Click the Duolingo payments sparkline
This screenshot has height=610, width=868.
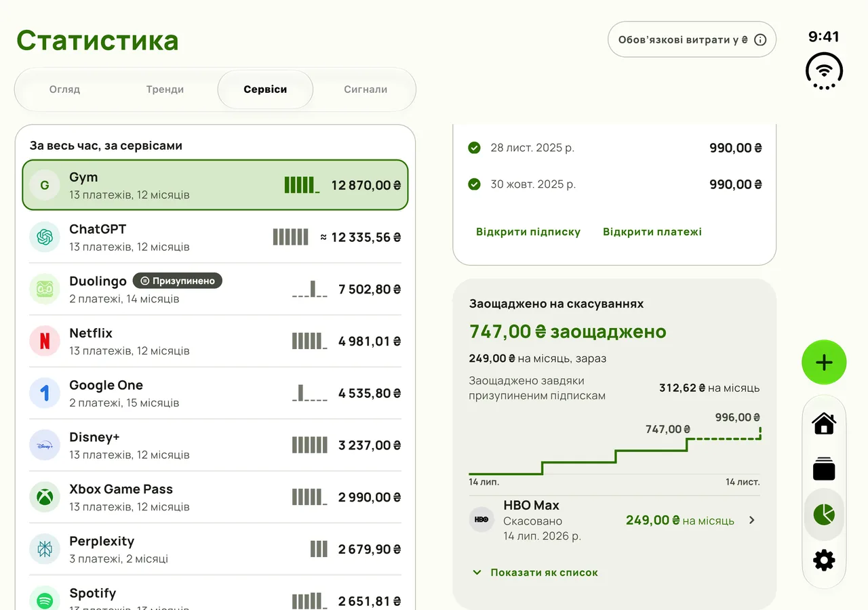(x=310, y=289)
